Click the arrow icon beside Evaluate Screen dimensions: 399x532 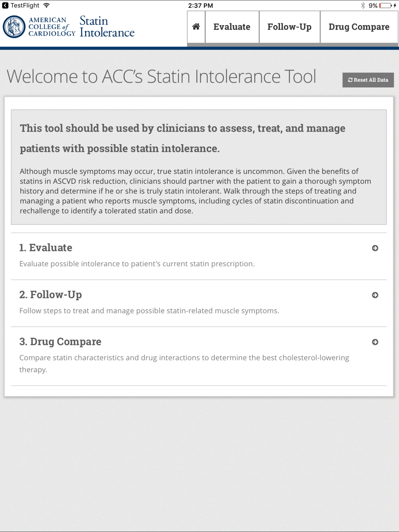(375, 248)
